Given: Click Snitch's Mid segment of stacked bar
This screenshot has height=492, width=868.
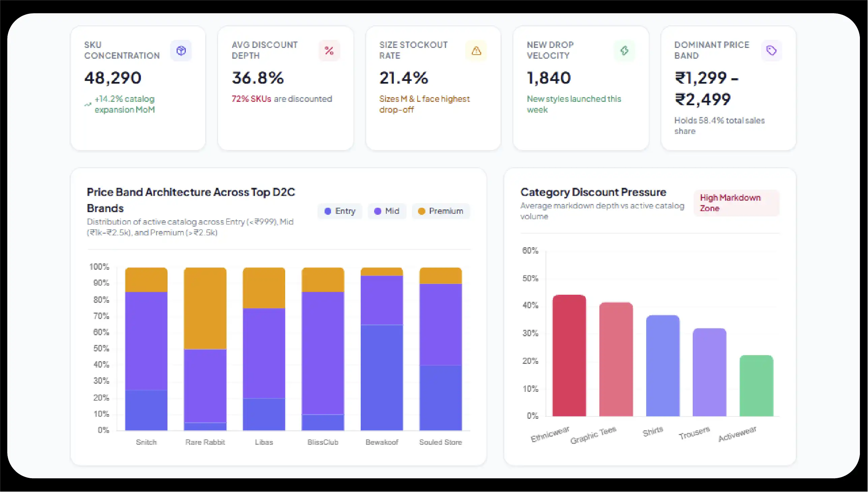Looking at the screenshot, I should tap(146, 341).
